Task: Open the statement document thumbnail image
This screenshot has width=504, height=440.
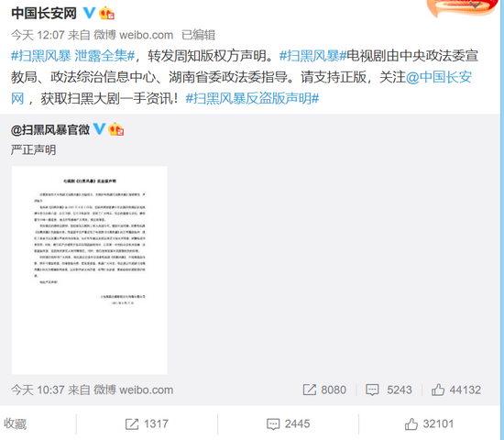Action: [90, 270]
